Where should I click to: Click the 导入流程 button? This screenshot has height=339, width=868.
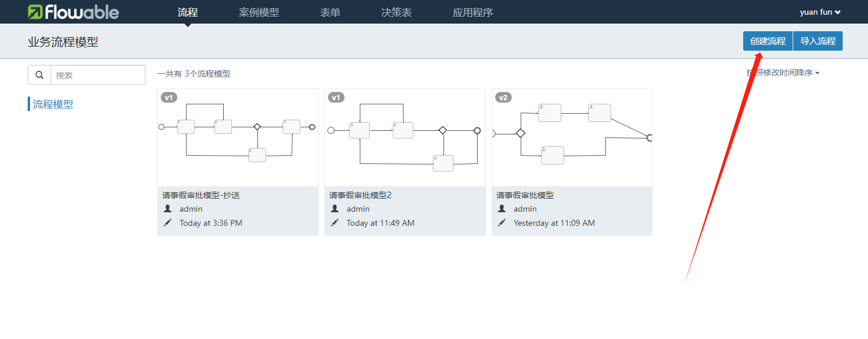pos(818,41)
